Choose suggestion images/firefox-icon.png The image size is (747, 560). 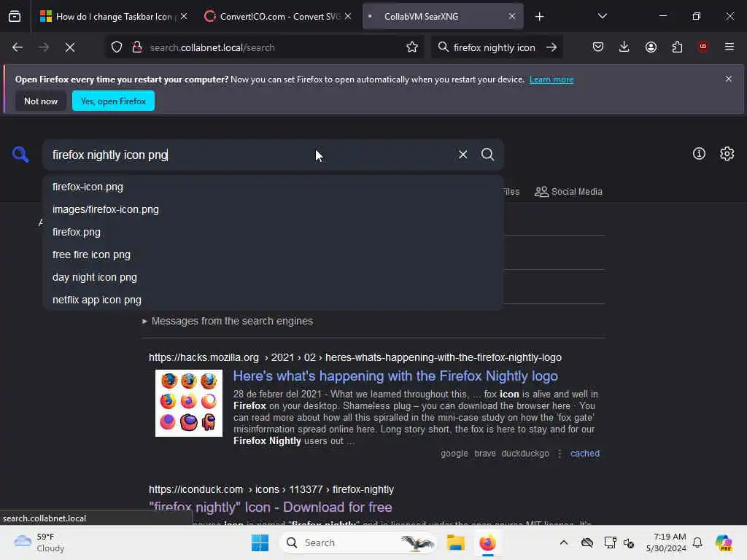[x=273, y=209]
